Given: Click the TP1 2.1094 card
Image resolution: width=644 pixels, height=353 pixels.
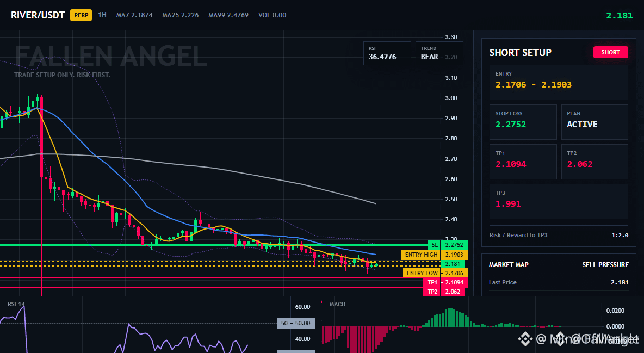Looking at the screenshot, I should coord(523,162).
